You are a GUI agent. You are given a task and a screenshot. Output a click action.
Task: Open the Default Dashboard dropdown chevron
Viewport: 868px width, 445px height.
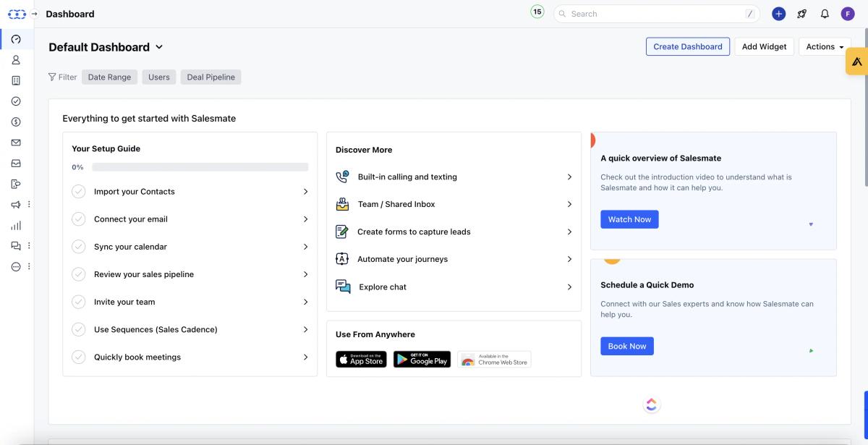[x=159, y=47]
